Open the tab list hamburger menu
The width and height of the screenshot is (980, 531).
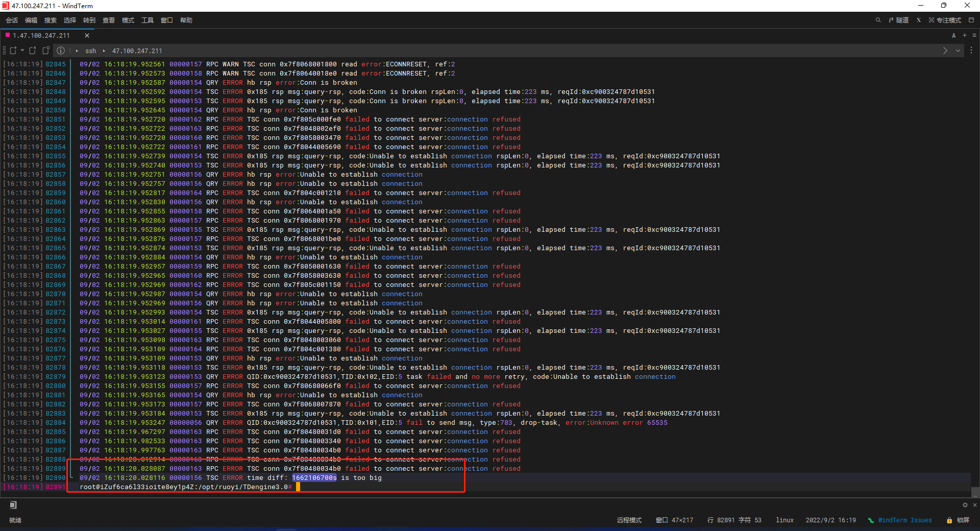[x=974, y=36]
